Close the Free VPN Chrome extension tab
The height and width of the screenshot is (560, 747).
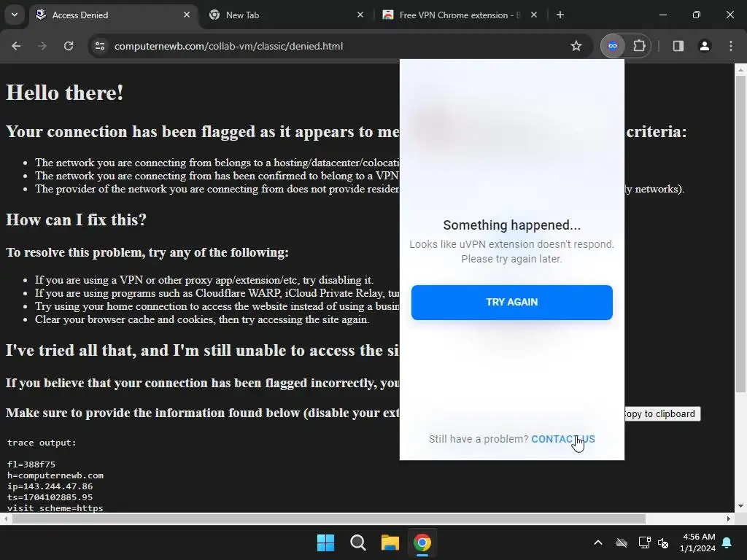click(x=534, y=15)
